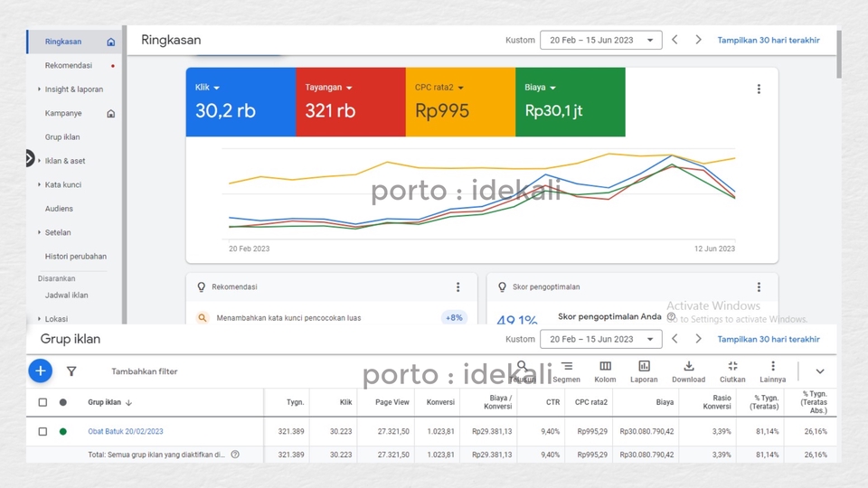Screen dimensions: 868x488
Task: Click the home icon next to Kampanye
Action: pyautogui.click(x=110, y=114)
